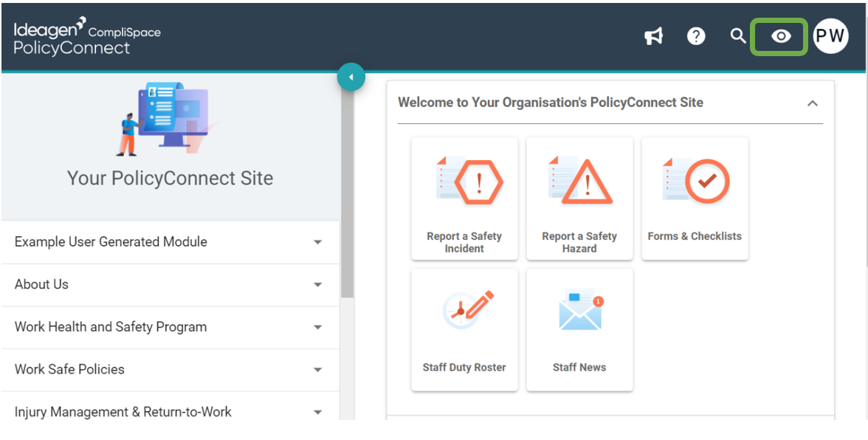Select Injury Management & Return-to-Work label

pos(123,412)
